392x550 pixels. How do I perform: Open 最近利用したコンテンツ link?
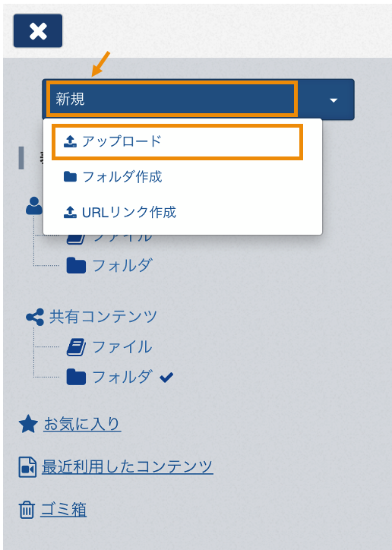coord(128,467)
